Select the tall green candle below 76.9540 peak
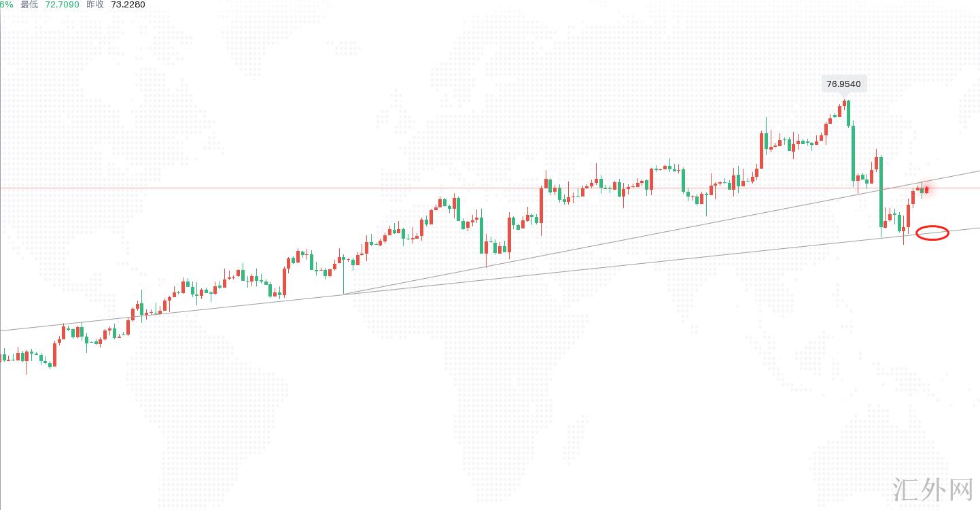This screenshot has height=510, width=980. pos(854,153)
